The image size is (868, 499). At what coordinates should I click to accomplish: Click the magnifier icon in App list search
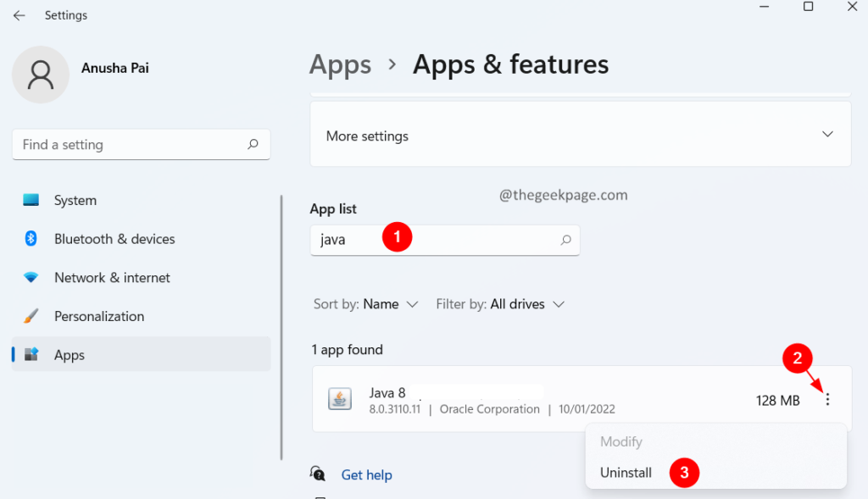tap(565, 241)
